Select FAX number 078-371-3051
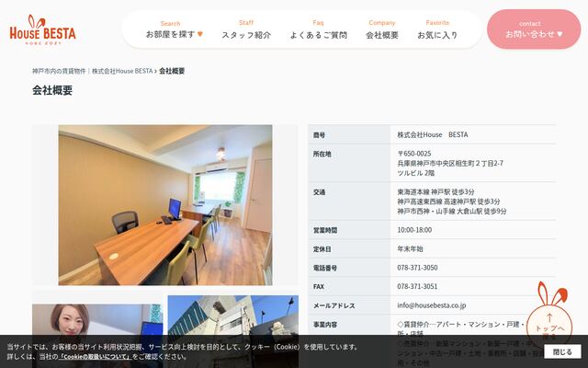The height and width of the screenshot is (368, 588). 417,286
